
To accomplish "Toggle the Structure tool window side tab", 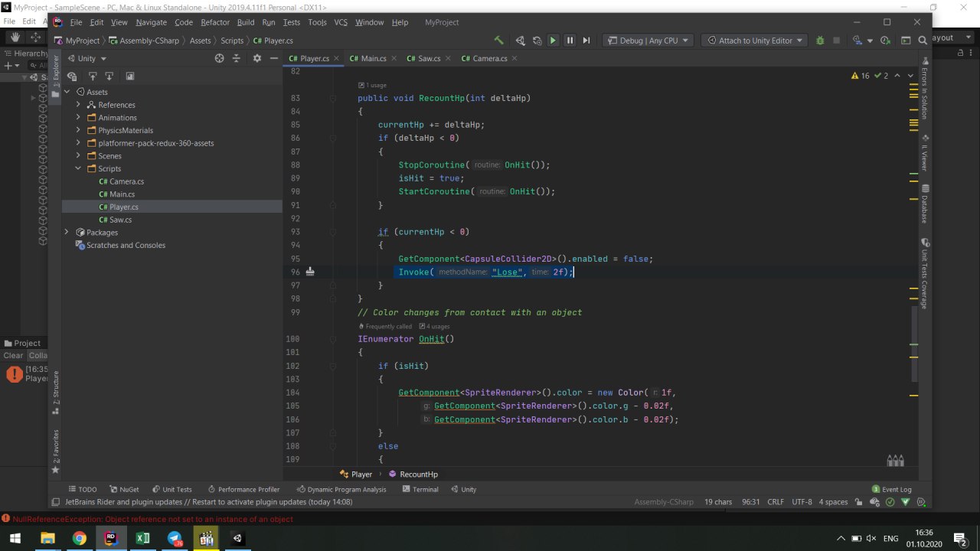I will click(x=55, y=388).
